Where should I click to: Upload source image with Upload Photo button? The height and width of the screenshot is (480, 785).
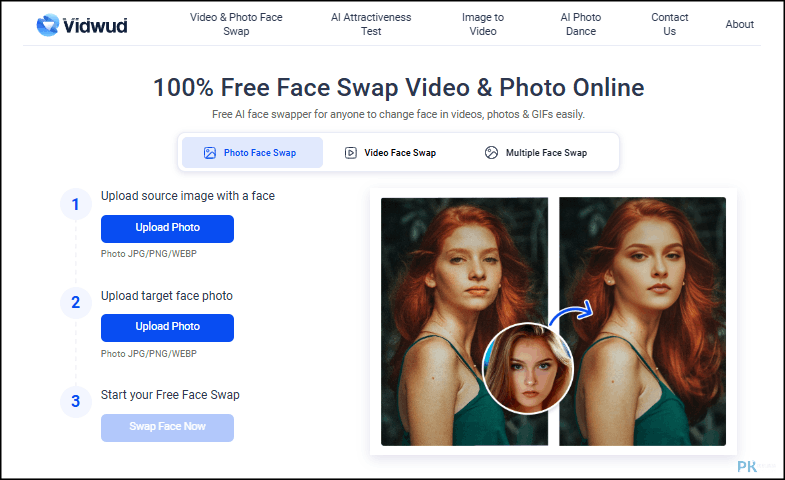tap(167, 229)
